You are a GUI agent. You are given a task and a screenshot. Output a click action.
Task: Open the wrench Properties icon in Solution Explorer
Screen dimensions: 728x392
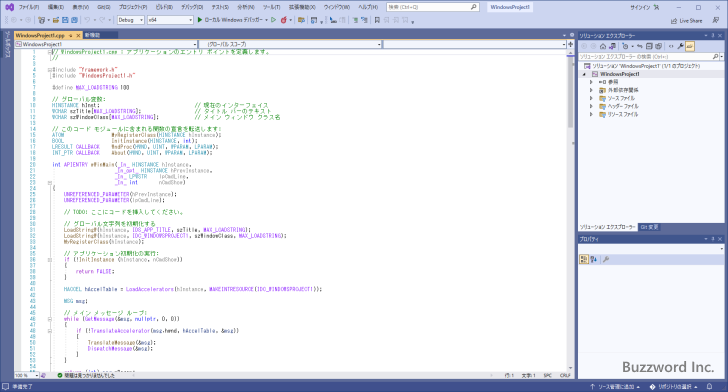pos(680,46)
